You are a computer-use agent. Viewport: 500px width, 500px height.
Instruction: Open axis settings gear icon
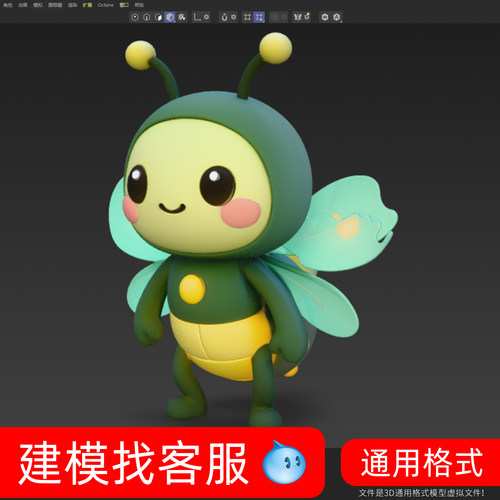tap(206, 17)
